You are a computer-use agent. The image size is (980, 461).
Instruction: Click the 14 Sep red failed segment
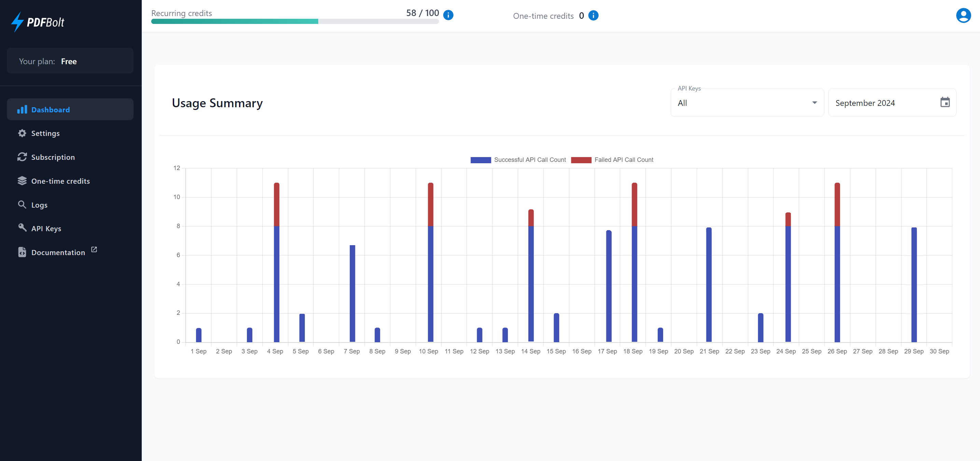(x=531, y=218)
